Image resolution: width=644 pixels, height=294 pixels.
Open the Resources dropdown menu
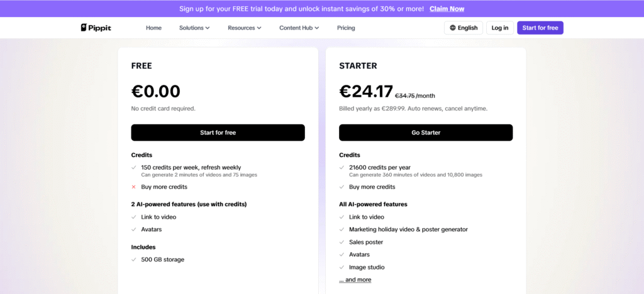pos(244,28)
